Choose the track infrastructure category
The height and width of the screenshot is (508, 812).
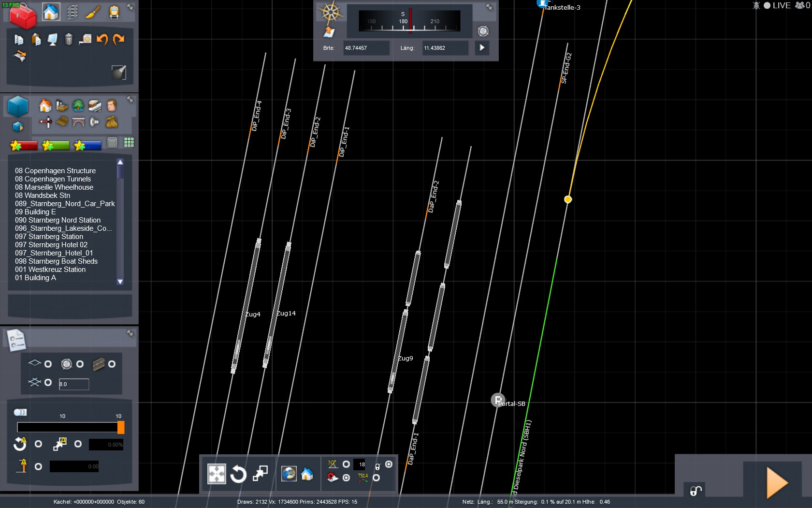pyautogui.click(x=95, y=105)
